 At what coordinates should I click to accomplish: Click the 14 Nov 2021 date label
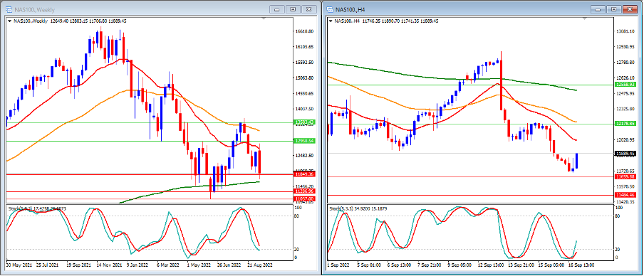109,265
